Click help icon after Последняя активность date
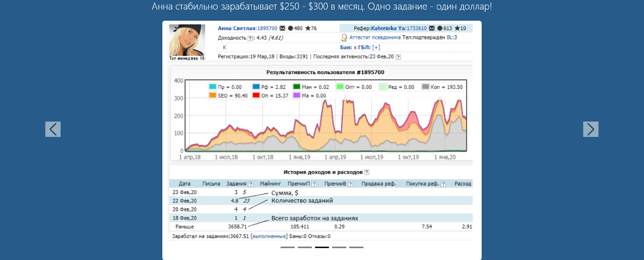The image size is (644, 260). [398, 57]
